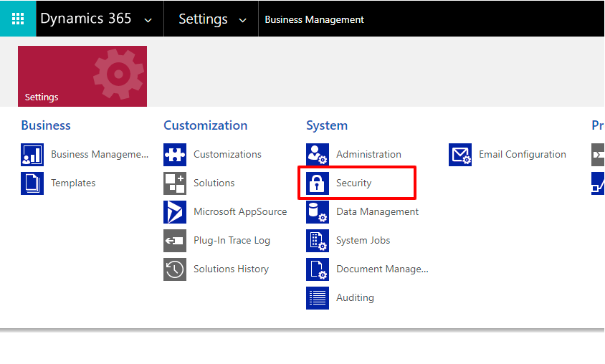Click the Plug-In Trace Log icon
Viewport: 605px width, 364px height.
point(175,241)
